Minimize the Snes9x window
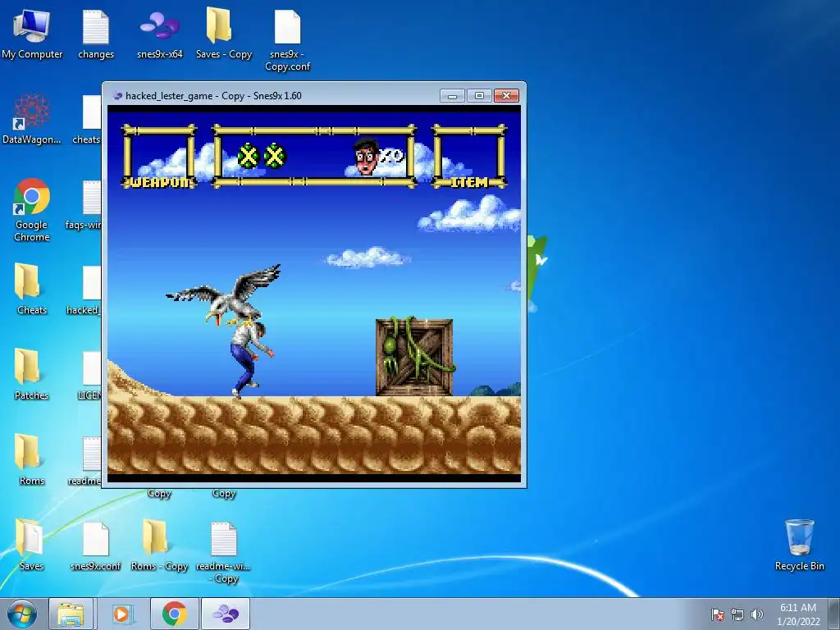Screen dimensions: 840x630 point(452,95)
